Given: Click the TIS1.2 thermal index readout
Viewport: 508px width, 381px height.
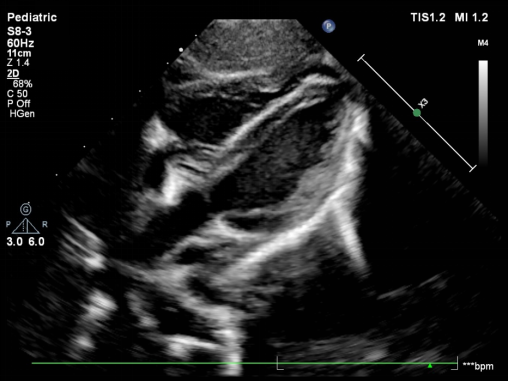Looking at the screenshot, I should click(428, 17).
